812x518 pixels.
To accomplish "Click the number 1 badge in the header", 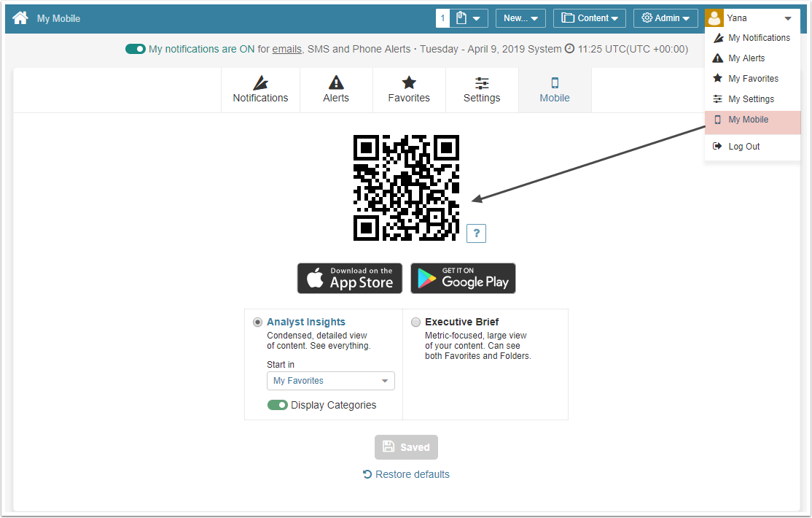I will [x=442, y=18].
